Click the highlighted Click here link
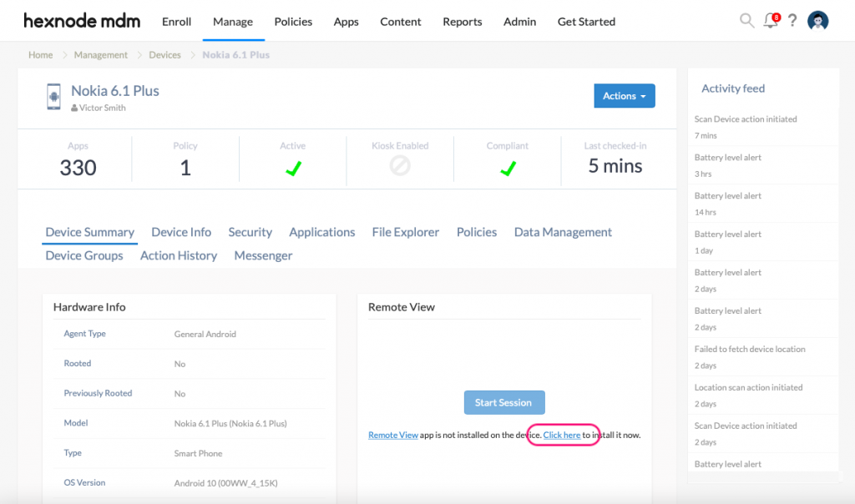855x504 pixels. (x=563, y=435)
